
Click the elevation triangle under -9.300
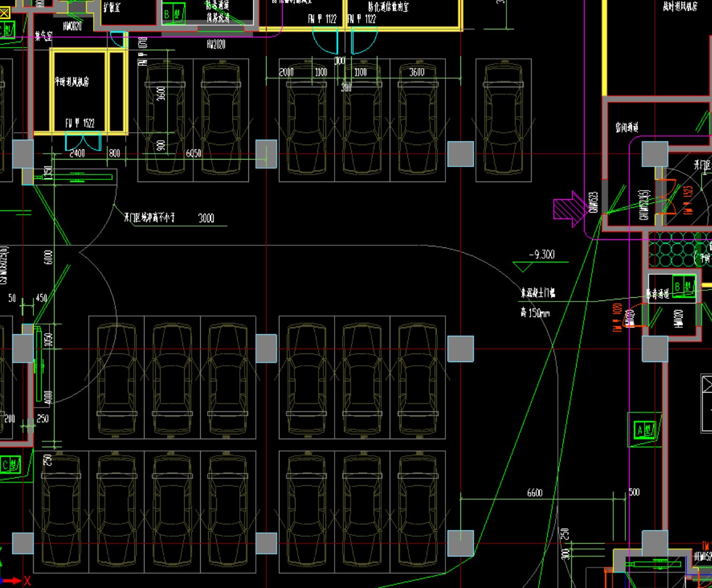[523, 267]
